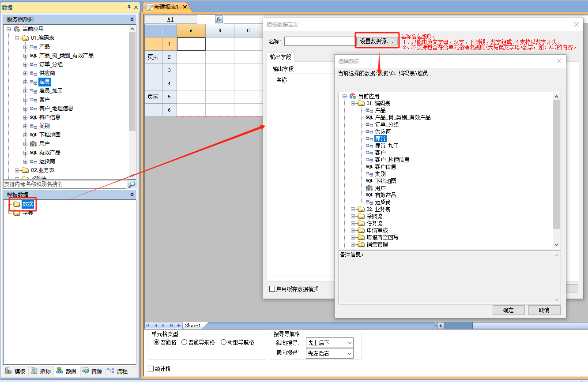The width and height of the screenshot is (588, 382).
Task: Switch to the 指标 bottom tab
Action: tap(41, 371)
